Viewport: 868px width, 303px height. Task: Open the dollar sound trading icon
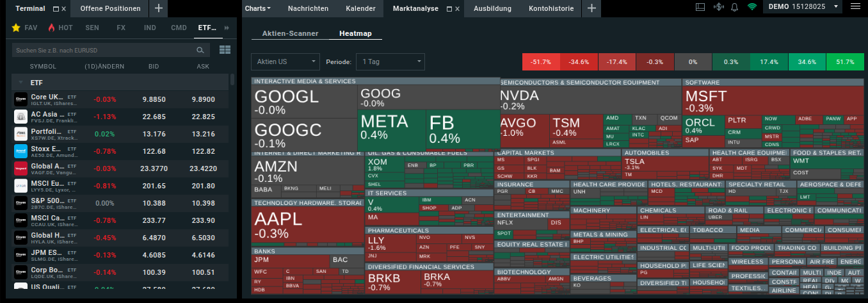coord(718,7)
